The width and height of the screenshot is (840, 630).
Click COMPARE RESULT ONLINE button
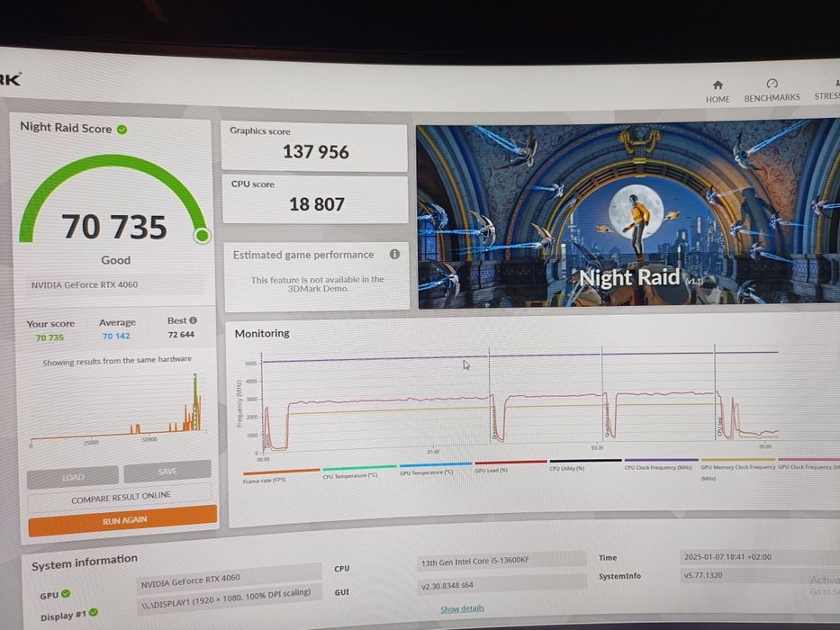tap(121, 498)
